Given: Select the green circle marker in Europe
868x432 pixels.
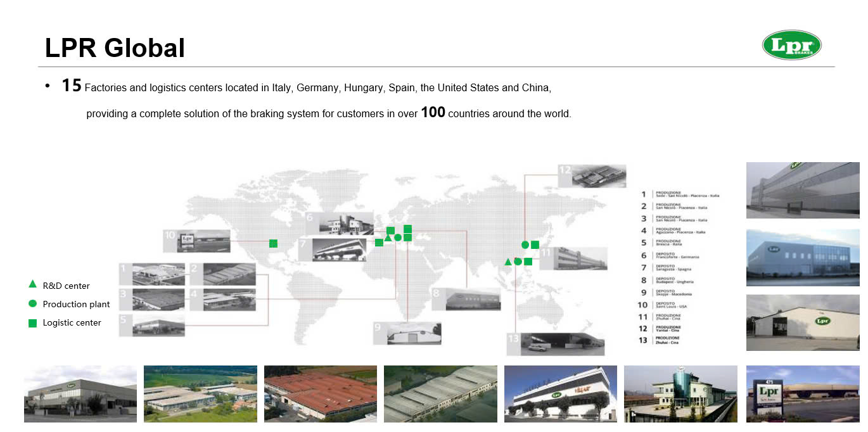Looking at the screenshot, I should (x=398, y=238).
